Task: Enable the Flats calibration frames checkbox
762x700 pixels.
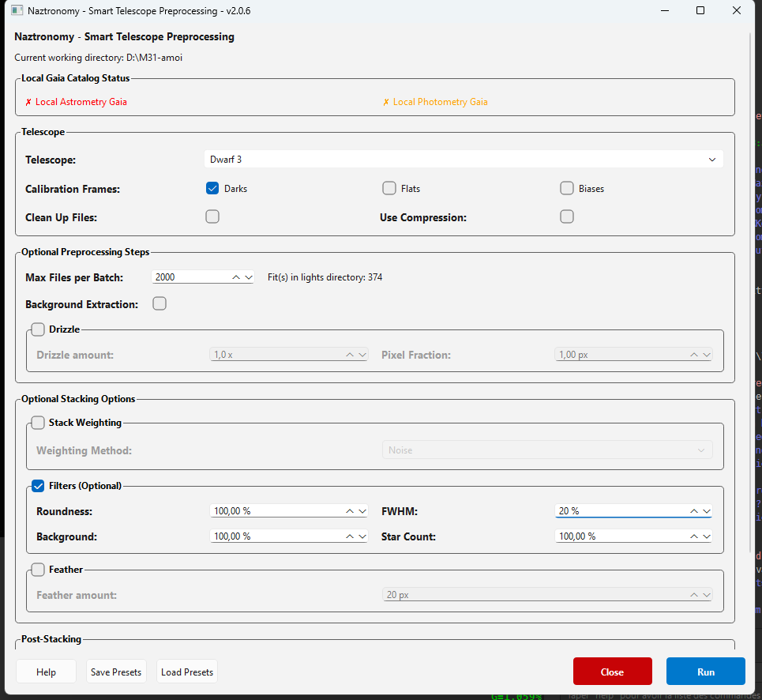Action: [x=389, y=188]
